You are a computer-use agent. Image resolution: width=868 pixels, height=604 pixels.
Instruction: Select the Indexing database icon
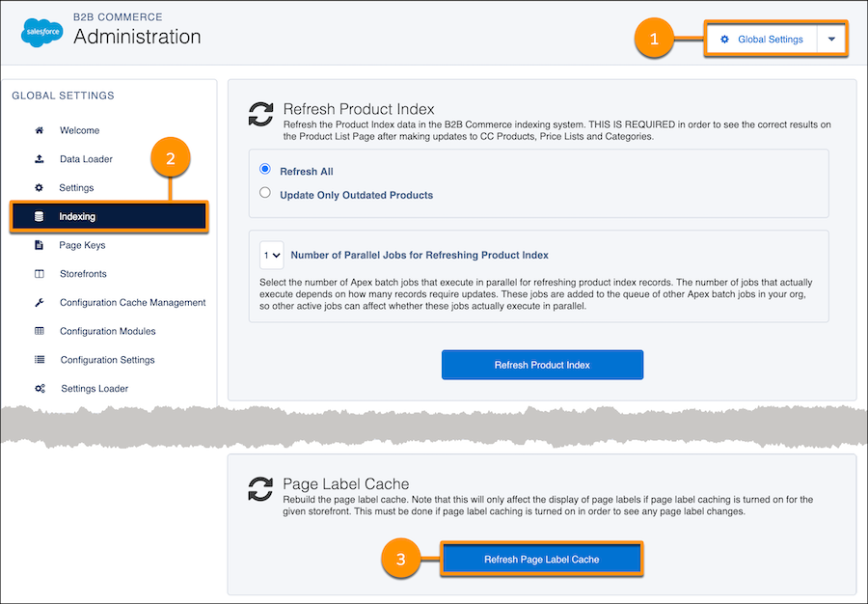click(x=37, y=215)
